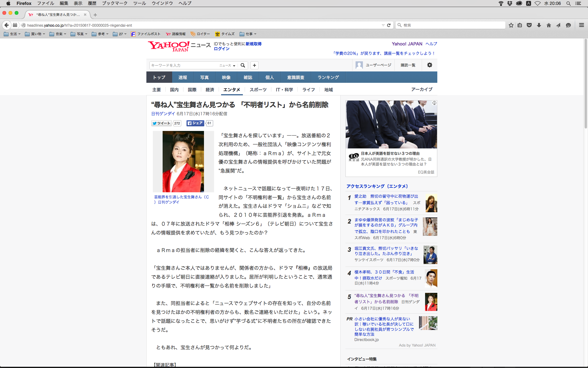Open the ブックマーク menu in the menu bar
The image size is (588, 368).
click(x=115, y=3)
